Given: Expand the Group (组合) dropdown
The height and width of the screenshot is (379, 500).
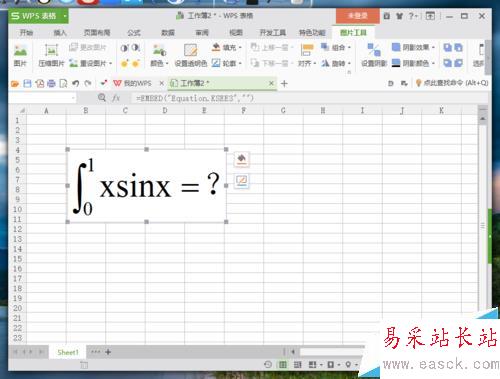Looking at the screenshot, I should tap(336, 48).
